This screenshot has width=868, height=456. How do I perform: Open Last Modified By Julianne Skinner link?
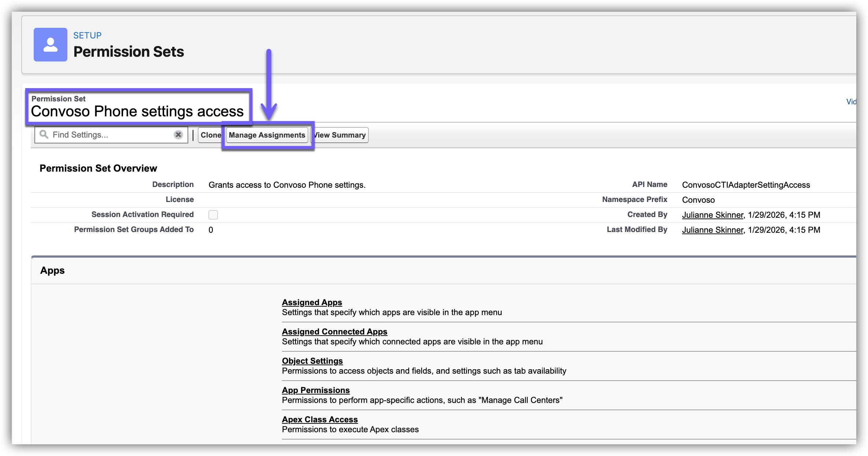(712, 230)
